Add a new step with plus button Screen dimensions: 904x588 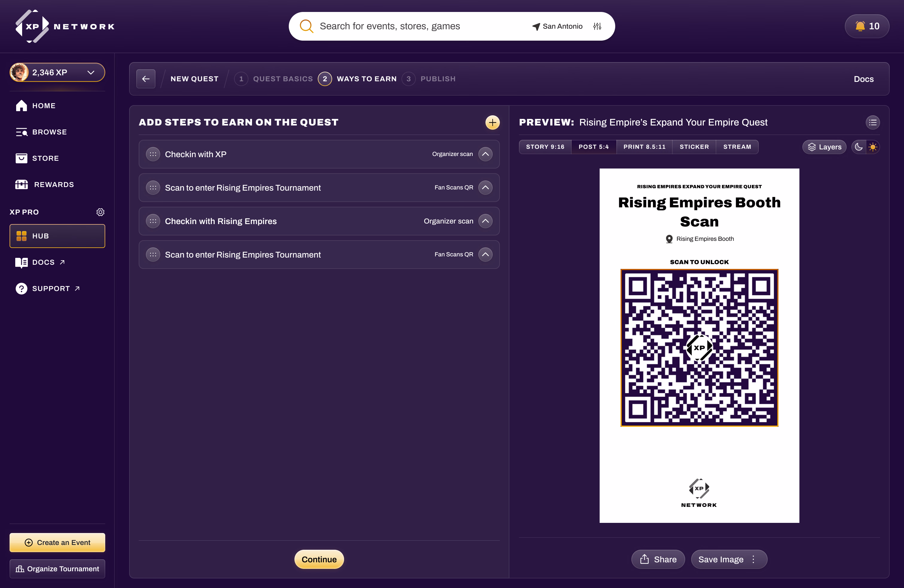pos(492,122)
